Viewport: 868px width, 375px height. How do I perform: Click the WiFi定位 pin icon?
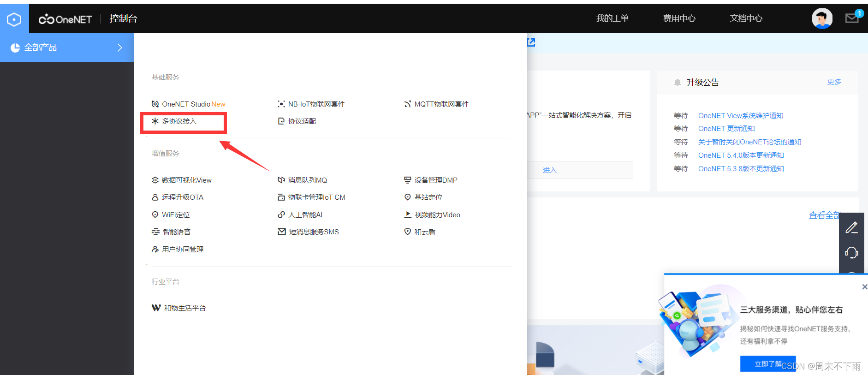pyautogui.click(x=155, y=215)
